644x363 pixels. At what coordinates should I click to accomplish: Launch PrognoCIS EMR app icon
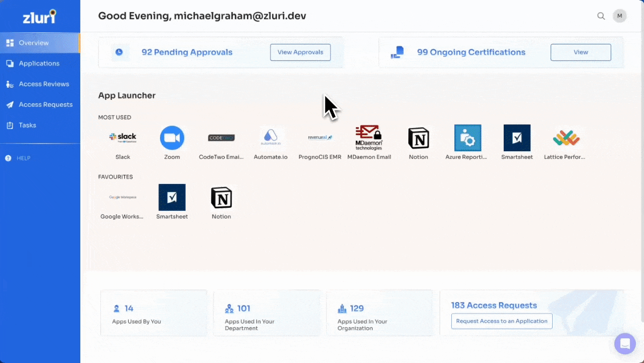(x=320, y=138)
